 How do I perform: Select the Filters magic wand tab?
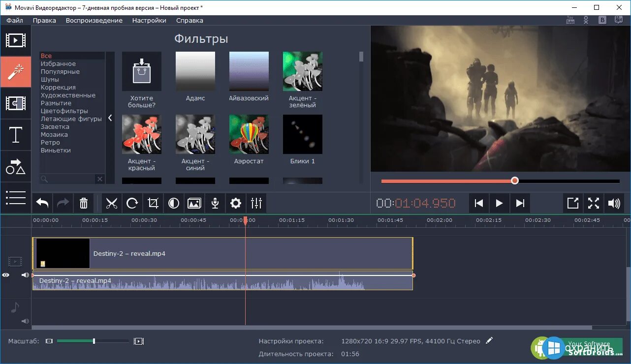(15, 72)
